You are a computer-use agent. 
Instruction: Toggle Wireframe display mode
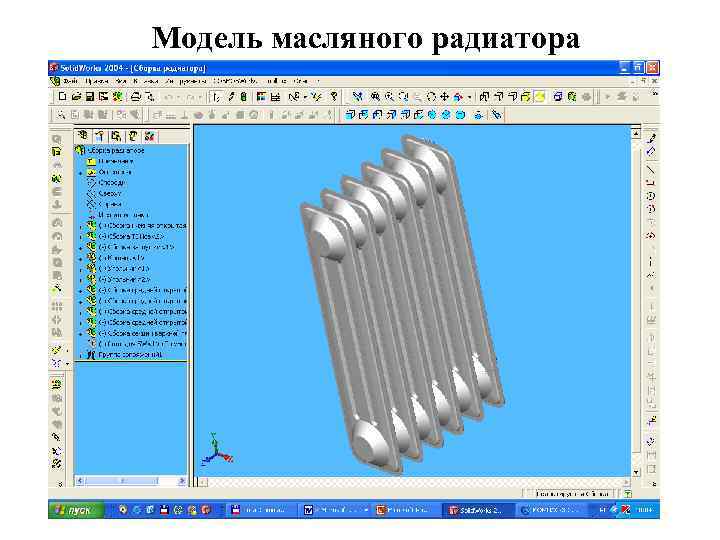(x=484, y=97)
